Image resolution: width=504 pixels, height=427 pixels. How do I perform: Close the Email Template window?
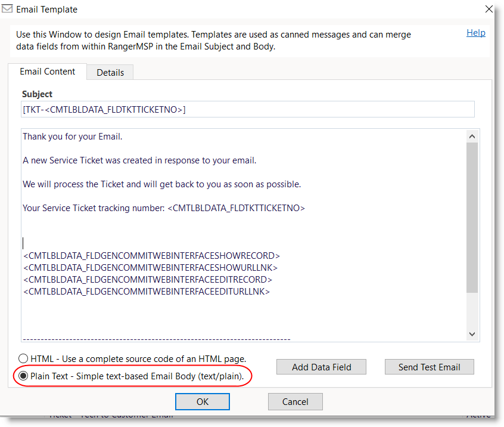489,10
